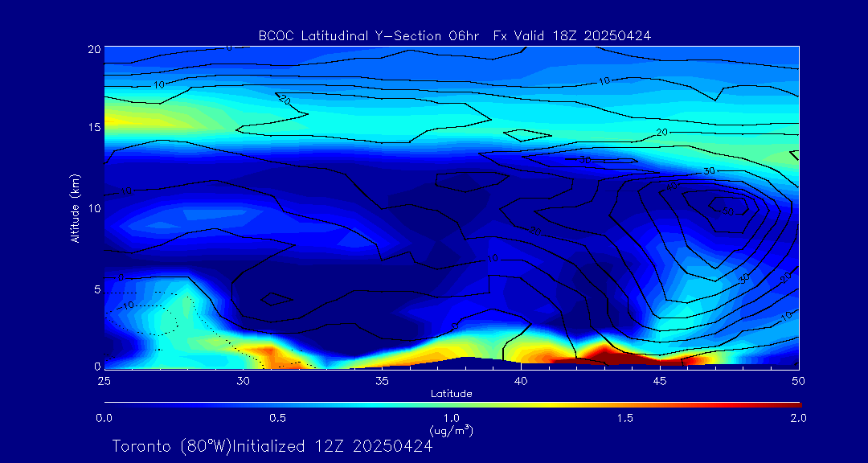Viewport: 868px width, 463px height.
Task: Click latitude axis tick label "25"
Action: [104, 381]
